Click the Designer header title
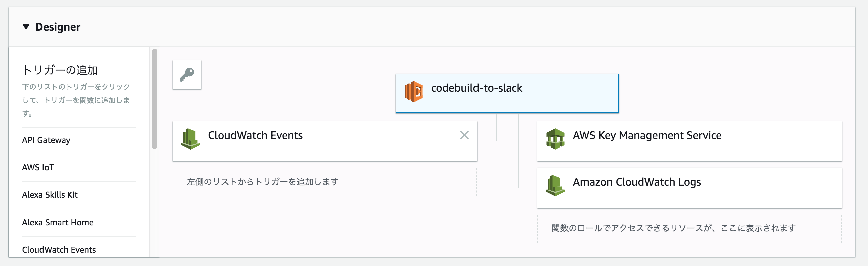The width and height of the screenshot is (868, 266). tap(58, 27)
